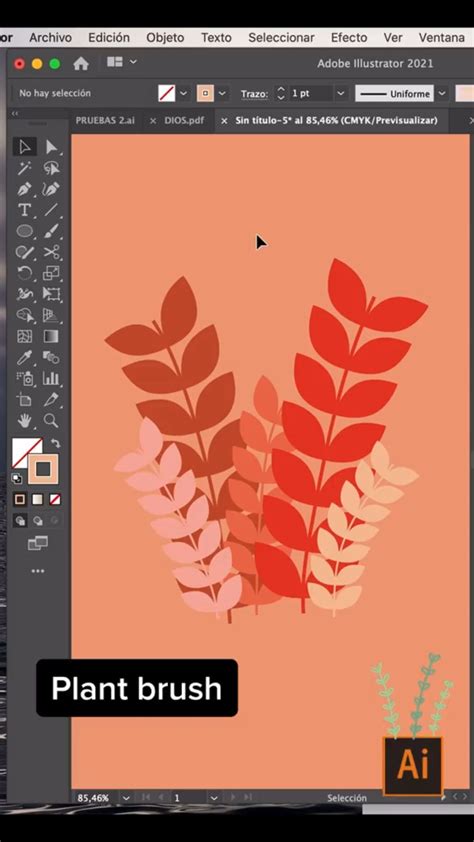Open the Seleccionar menu
This screenshot has height=842, width=474.
(x=281, y=38)
